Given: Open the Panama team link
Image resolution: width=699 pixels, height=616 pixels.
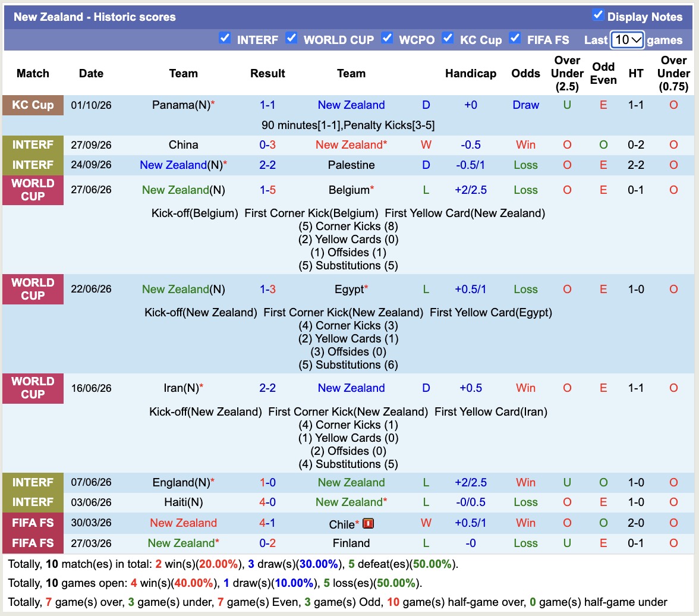Looking at the screenshot, I should tap(181, 105).
